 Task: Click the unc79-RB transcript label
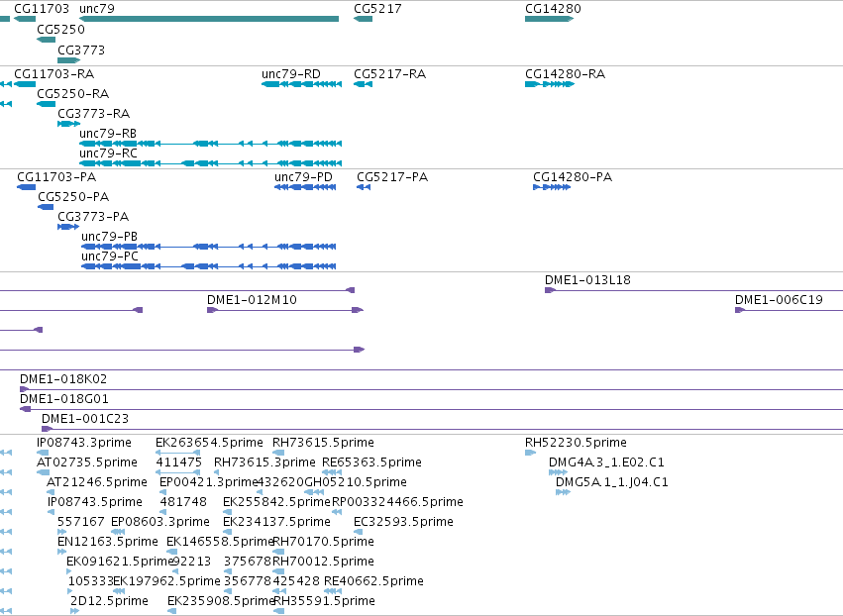pos(108,134)
